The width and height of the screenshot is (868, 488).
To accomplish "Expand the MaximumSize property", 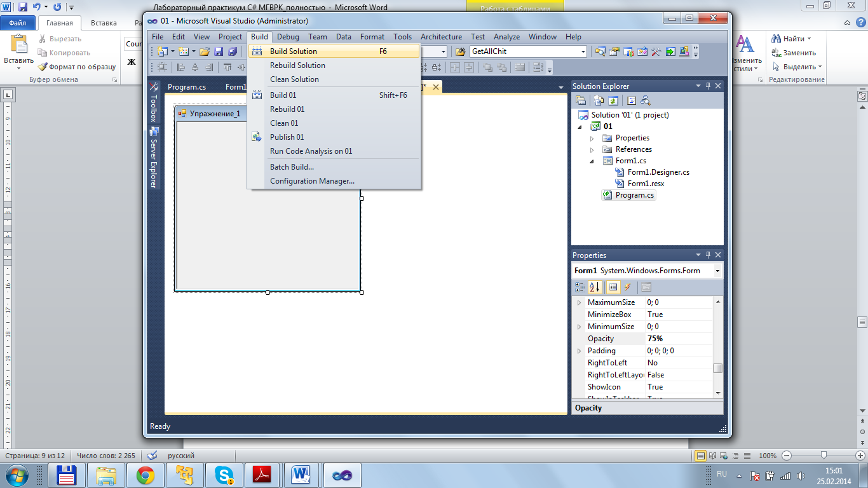I will [579, 302].
